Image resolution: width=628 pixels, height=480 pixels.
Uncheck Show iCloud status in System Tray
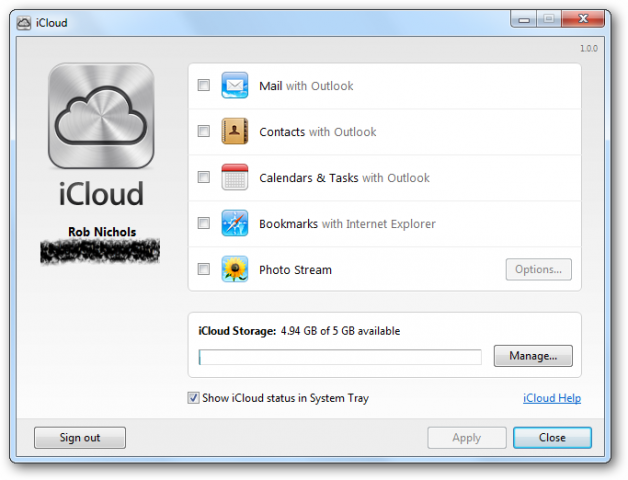pyautogui.click(x=193, y=398)
